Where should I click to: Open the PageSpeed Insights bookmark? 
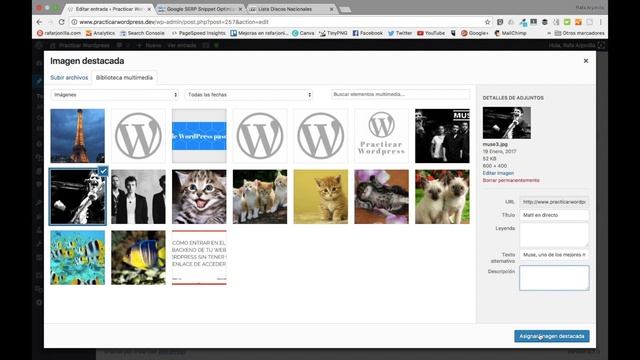(x=198, y=33)
